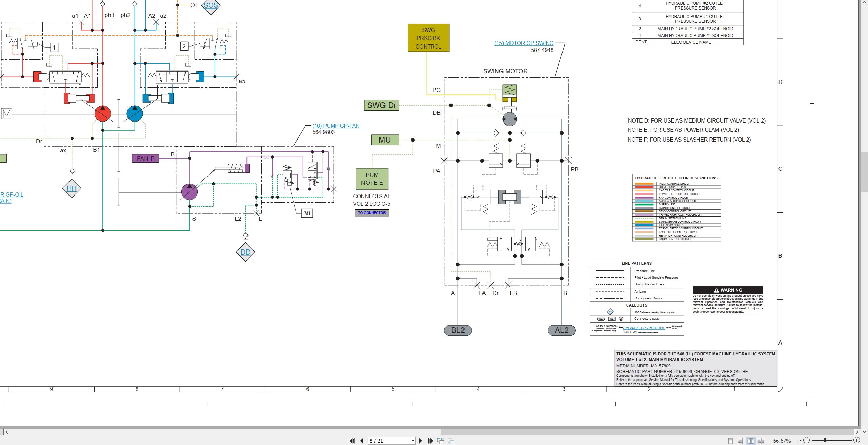
Task: Click the (52) VALVE GP - CONTROL legend link
Action: coord(644,328)
